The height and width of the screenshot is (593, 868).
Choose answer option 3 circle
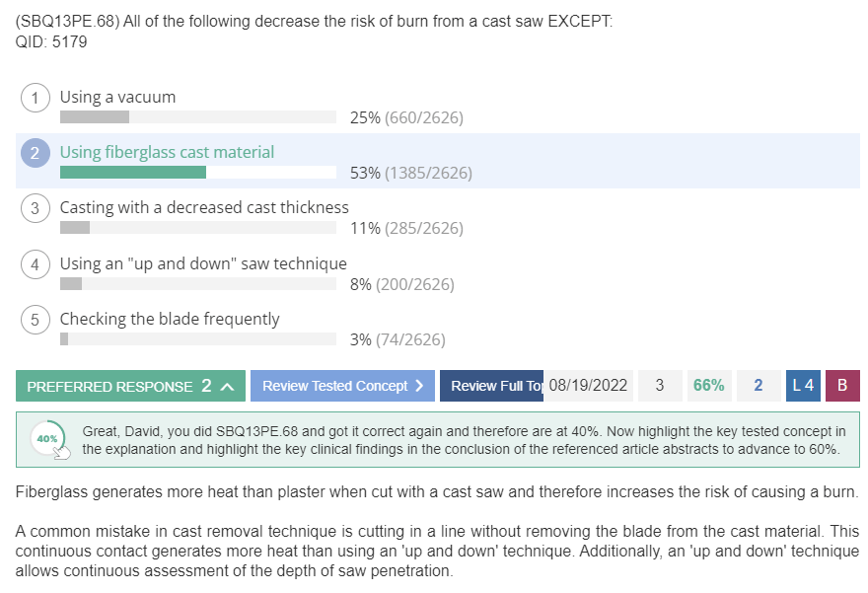[x=36, y=208]
